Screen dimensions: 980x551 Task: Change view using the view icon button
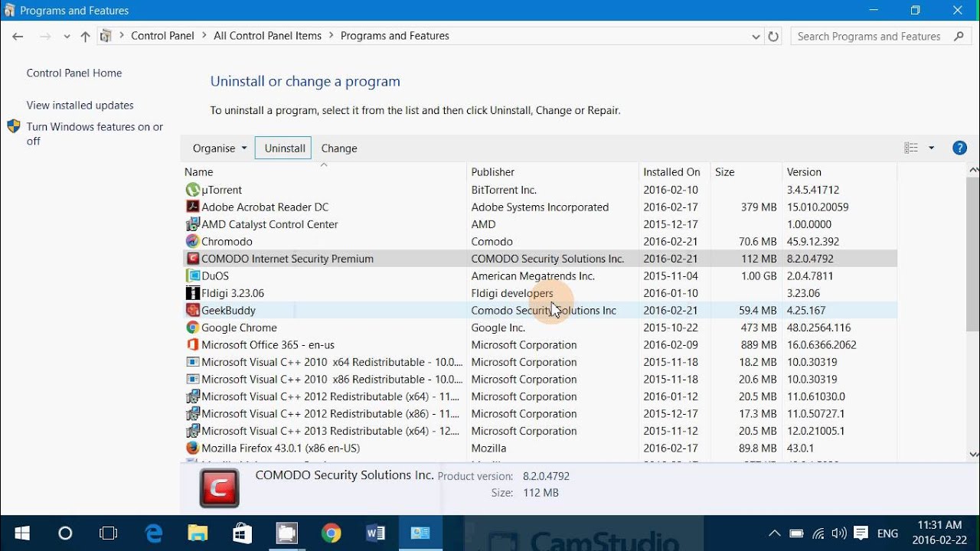coord(911,148)
